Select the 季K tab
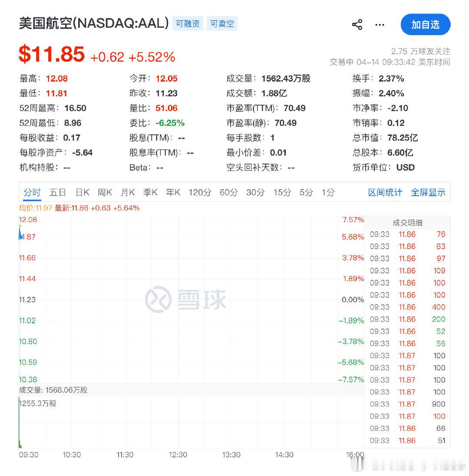 pyautogui.click(x=150, y=193)
